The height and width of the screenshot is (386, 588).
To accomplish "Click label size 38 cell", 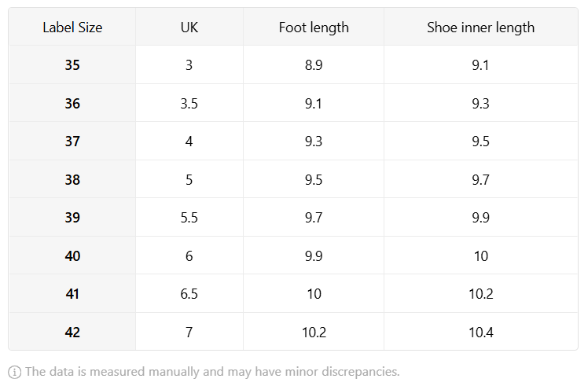I will [72, 180].
